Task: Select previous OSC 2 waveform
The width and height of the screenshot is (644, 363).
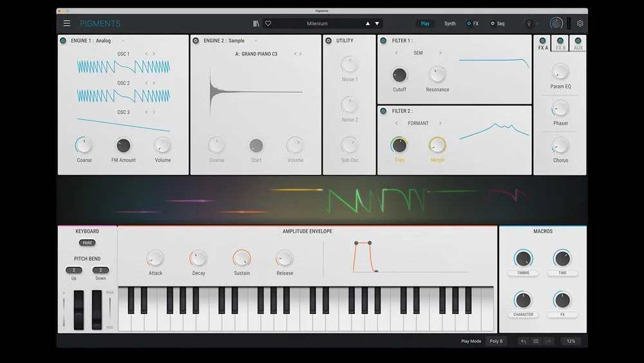Action: click(x=146, y=83)
